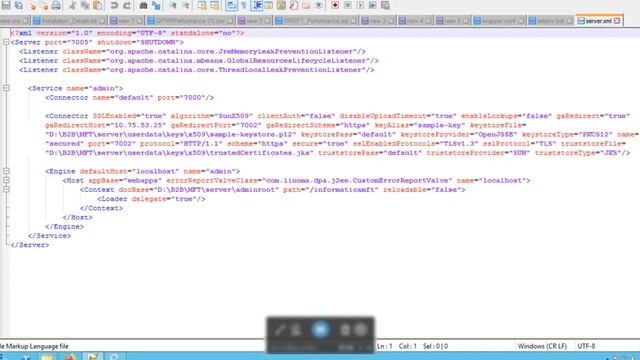Toggle file monitoring eye icon
Image resolution: width=640 pixels, height=360 pixels.
319,5
